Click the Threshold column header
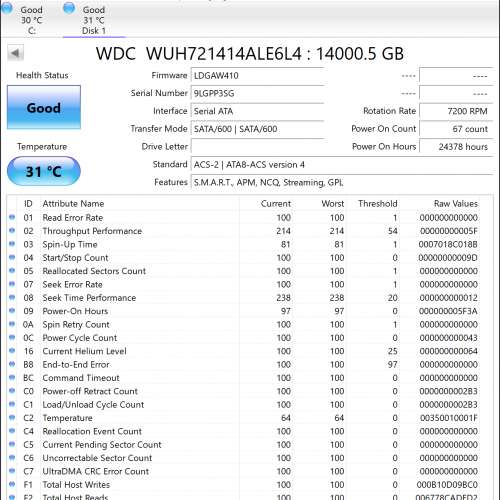Viewport: 500px width, 500px height. click(378, 204)
